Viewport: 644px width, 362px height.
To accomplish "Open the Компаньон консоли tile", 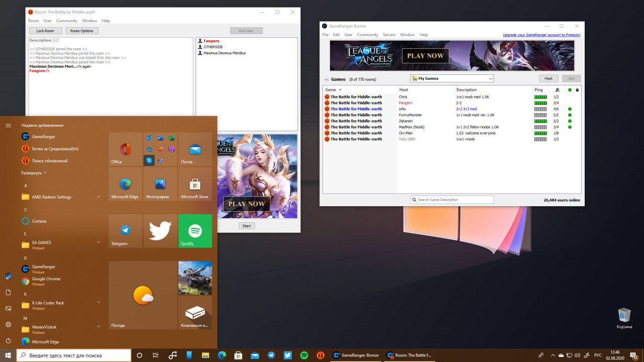I will (x=195, y=313).
